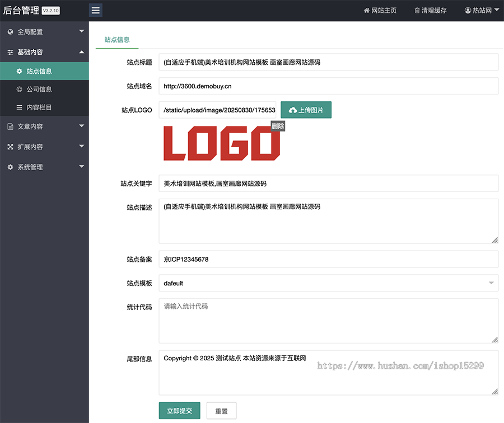Go to 内容栏目 menu item
The height and width of the screenshot is (423, 504).
pos(44,107)
